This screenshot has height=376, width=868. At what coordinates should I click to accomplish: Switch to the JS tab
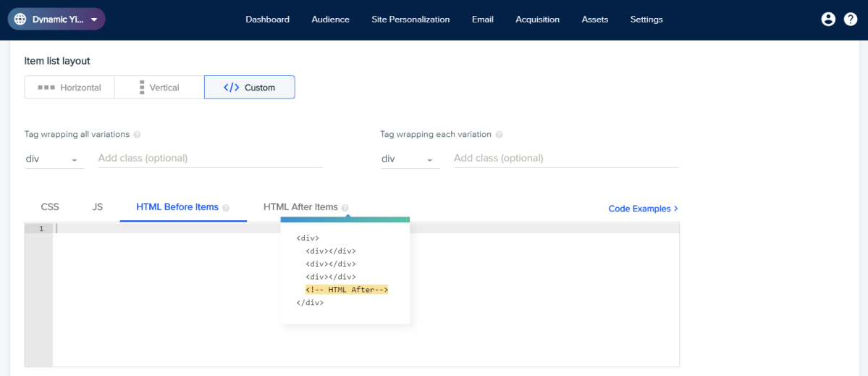pos(98,207)
